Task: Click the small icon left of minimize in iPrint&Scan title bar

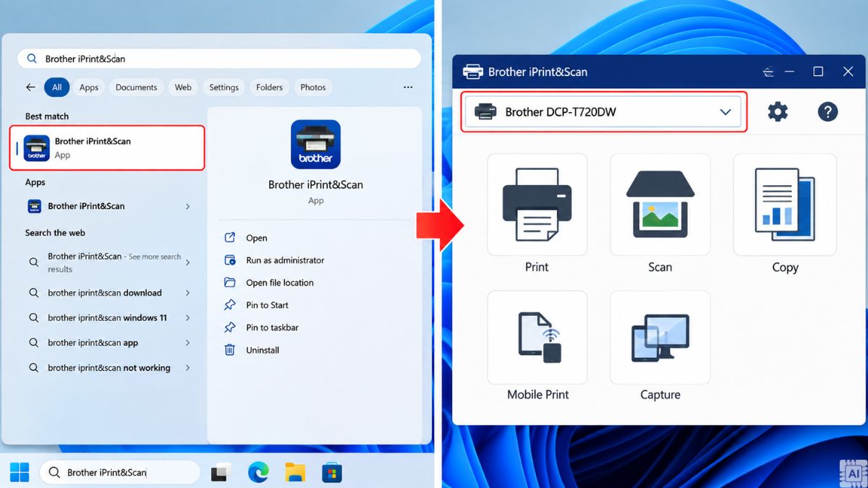Action: point(768,72)
